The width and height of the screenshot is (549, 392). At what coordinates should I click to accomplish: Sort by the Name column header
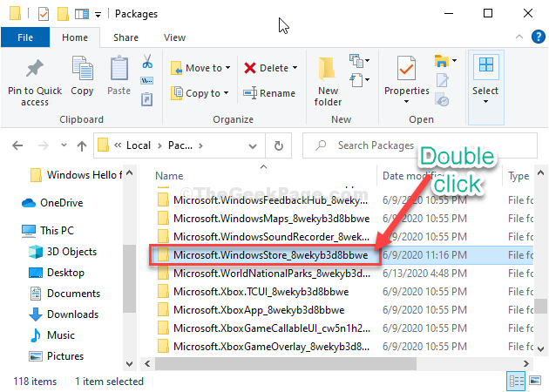coord(169,176)
